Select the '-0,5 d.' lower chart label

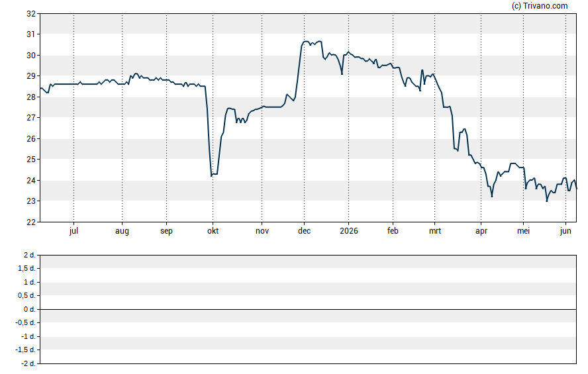point(26,322)
